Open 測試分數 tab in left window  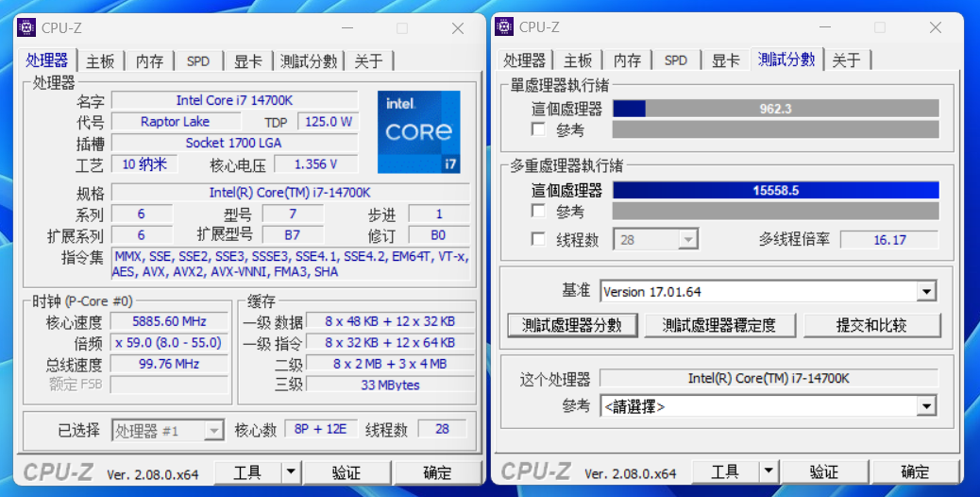pyautogui.click(x=309, y=61)
